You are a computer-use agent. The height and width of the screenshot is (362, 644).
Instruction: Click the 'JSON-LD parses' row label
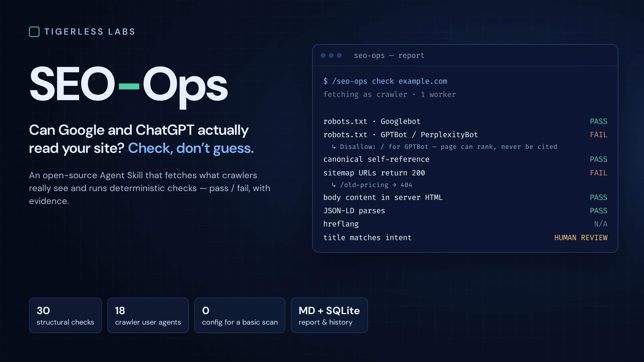[x=354, y=211]
